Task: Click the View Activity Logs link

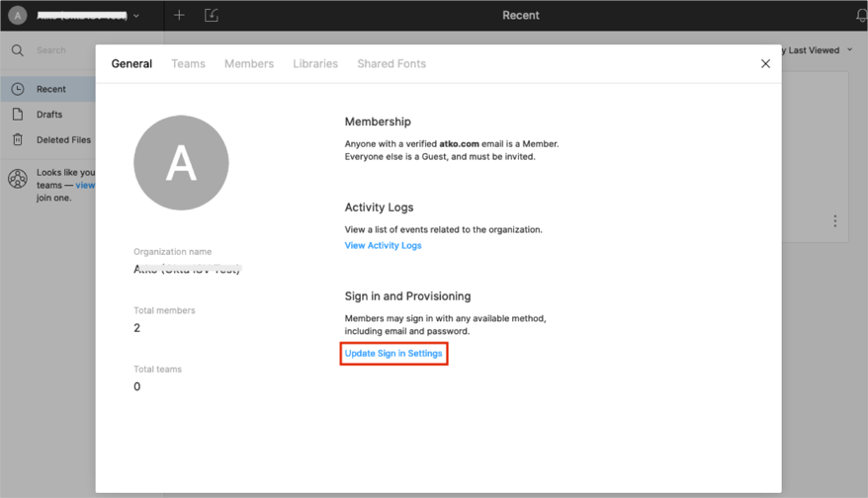Action: [383, 246]
